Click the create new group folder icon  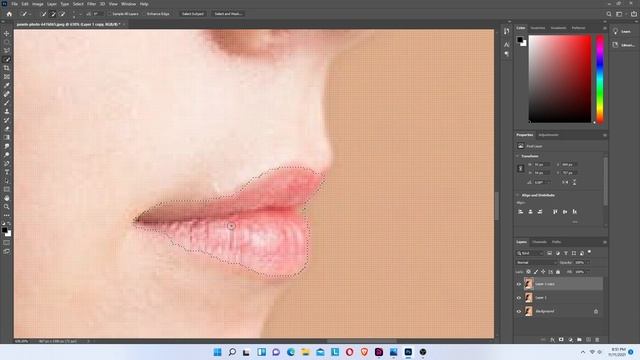(579, 340)
